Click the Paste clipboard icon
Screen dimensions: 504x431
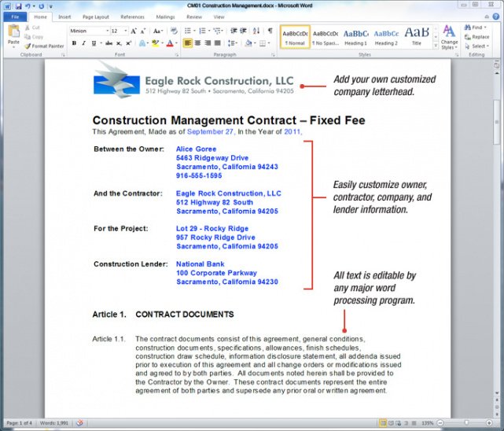click(13, 32)
